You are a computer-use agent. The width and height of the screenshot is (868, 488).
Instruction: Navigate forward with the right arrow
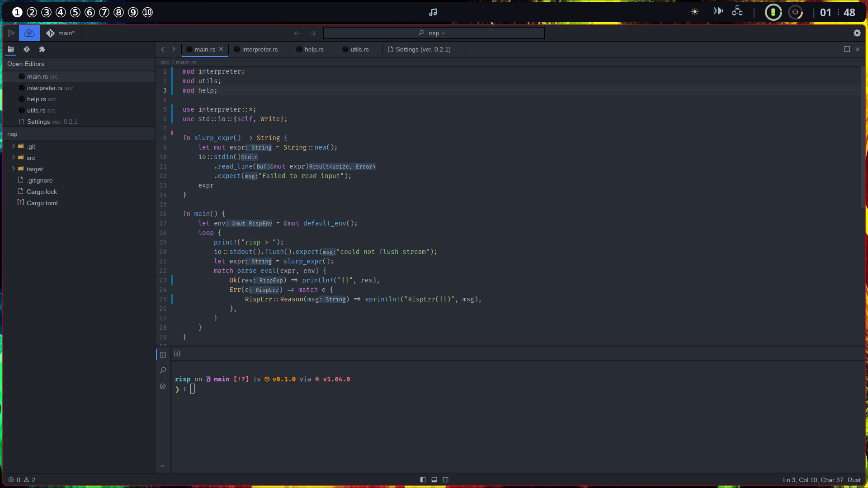[313, 33]
